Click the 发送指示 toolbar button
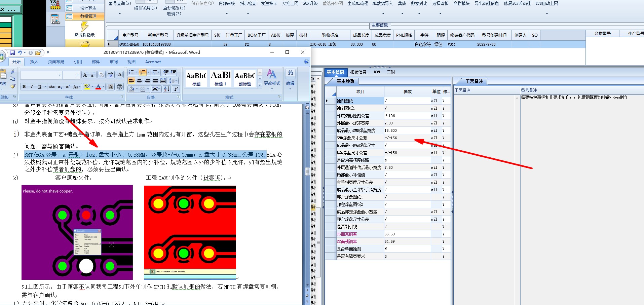The height and width of the screenshot is (305, 644). pyautogui.click(x=269, y=3)
